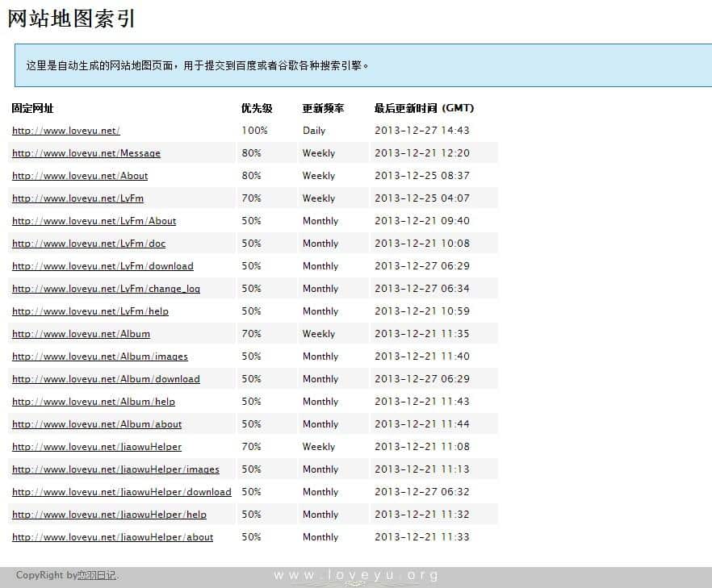Click the blue sitemap description notice text

(197, 66)
